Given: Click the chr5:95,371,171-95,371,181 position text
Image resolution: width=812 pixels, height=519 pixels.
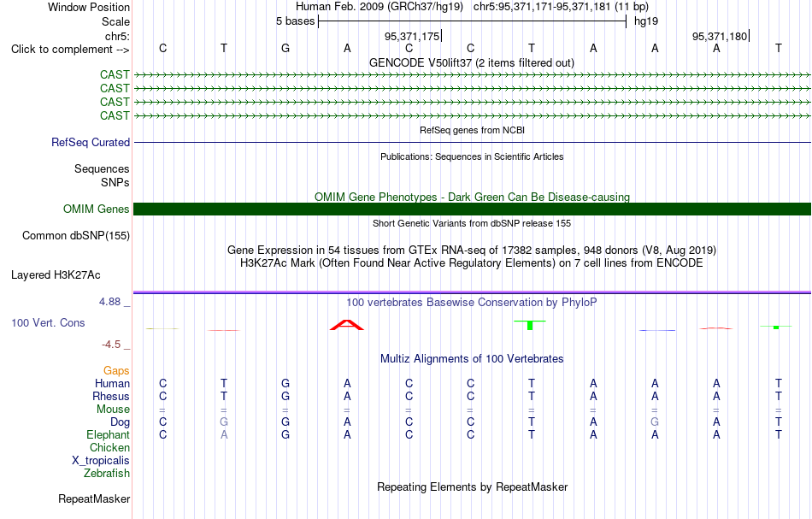Looking at the screenshot, I should pos(542,7).
